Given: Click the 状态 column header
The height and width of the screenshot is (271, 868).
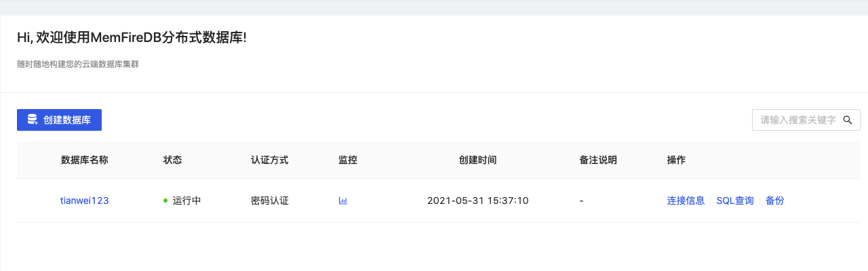Looking at the screenshot, I should tap(173, 161).
